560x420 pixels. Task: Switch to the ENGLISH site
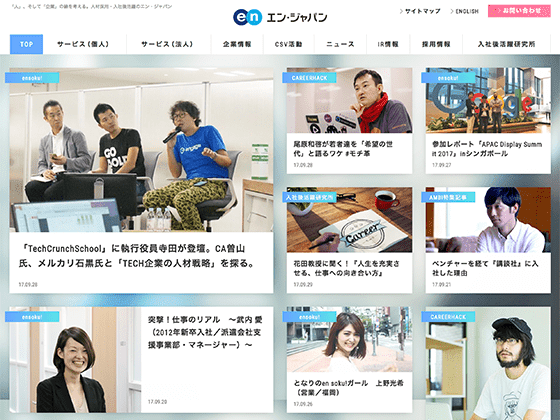465,11
